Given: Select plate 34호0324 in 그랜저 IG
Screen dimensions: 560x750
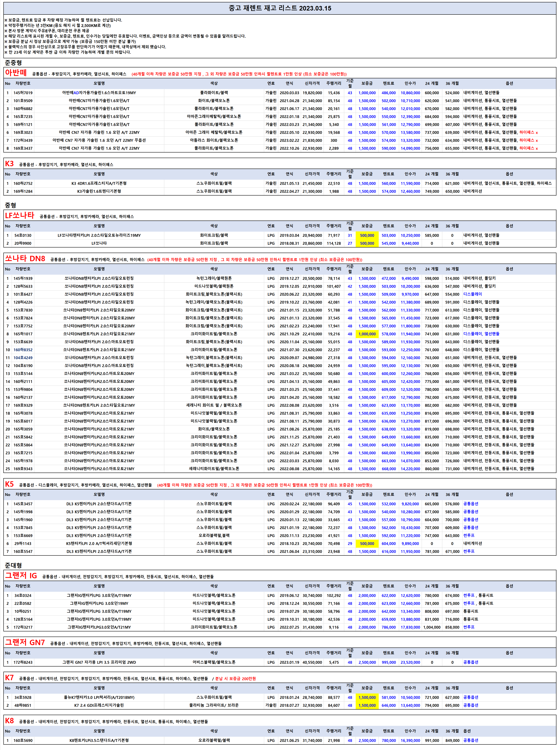Looking at the screenshot, I should (x=23, y=595).
